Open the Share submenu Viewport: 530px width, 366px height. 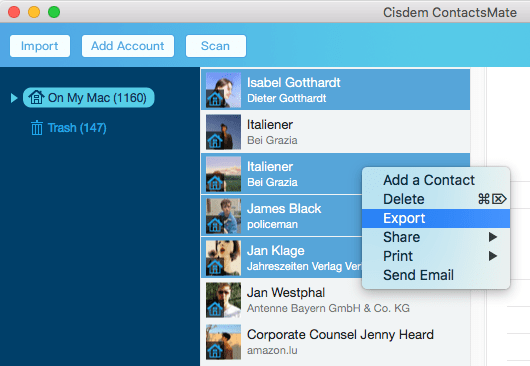[x=436, y=237]
